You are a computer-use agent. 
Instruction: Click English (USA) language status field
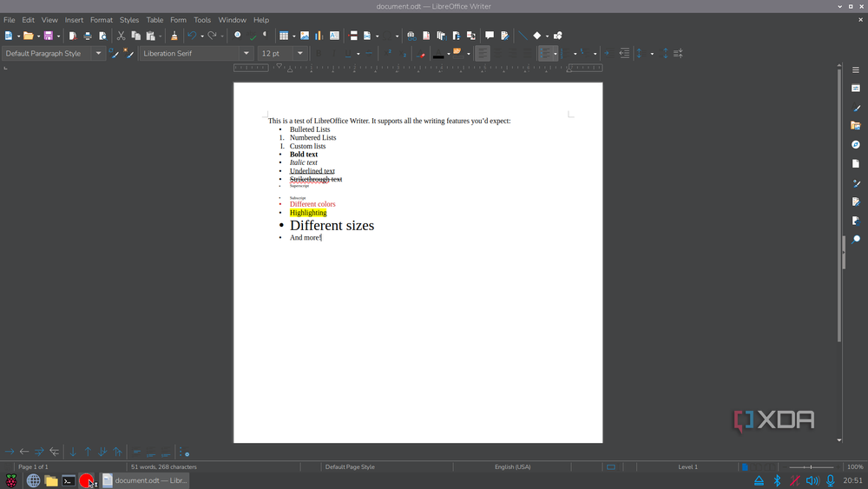(x=513, y=466)
